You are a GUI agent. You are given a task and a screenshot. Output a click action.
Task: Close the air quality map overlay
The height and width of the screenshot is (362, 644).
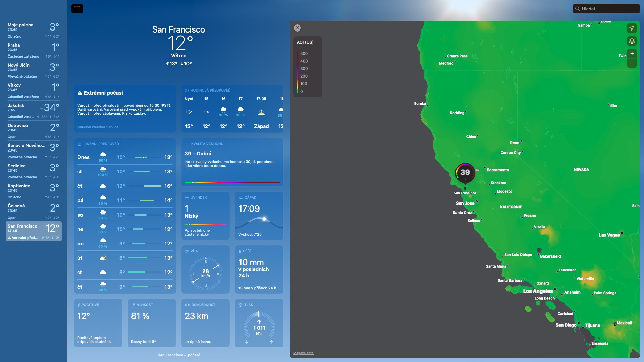pyautogui.click(x=297, y=28)
